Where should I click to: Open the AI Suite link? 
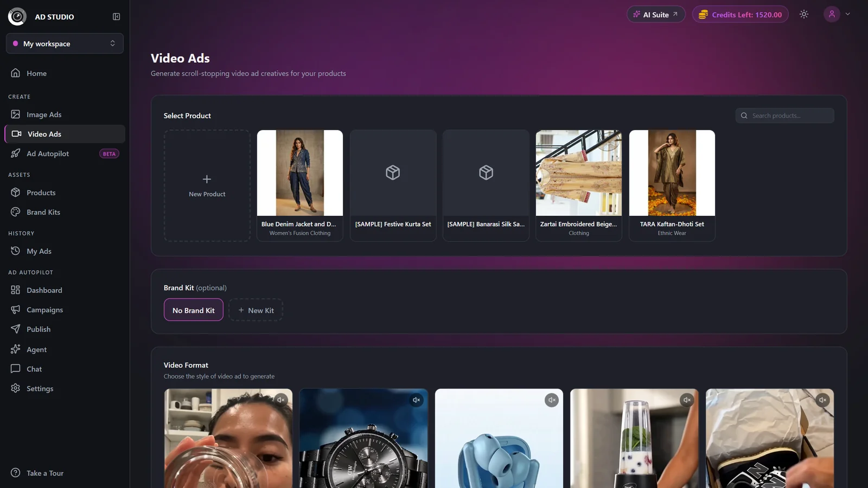click(656, 15)
